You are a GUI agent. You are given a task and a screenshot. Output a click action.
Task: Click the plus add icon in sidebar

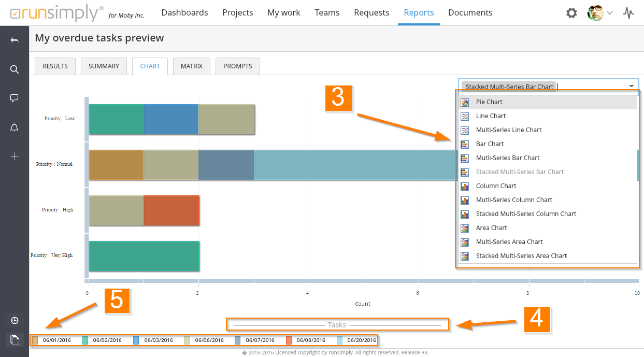pos(15,156)
